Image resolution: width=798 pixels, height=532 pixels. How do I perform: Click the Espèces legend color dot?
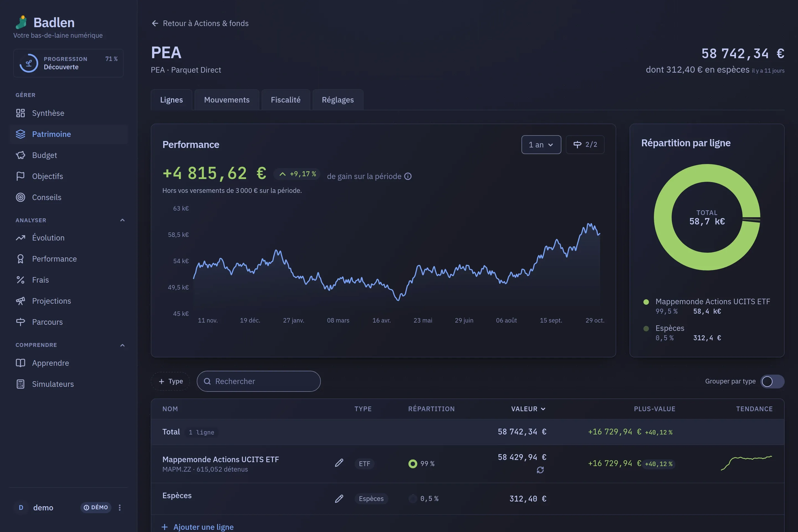646,328
